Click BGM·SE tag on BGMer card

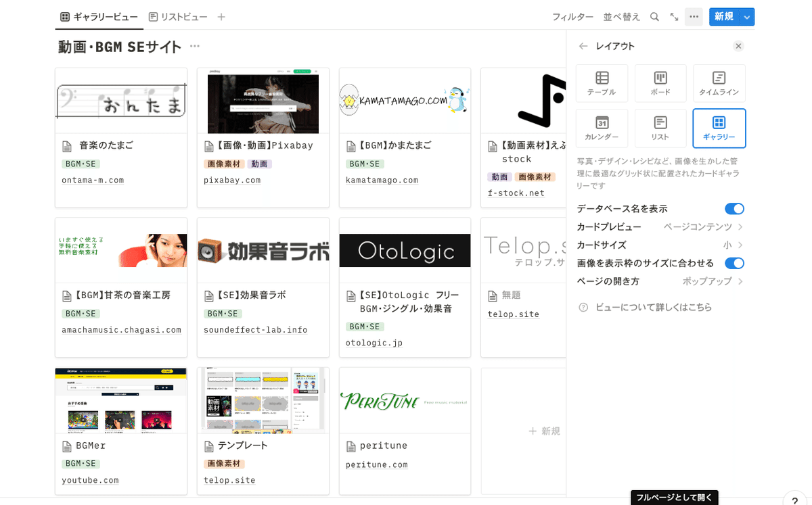pyautogui.click(x=81, y=464)
